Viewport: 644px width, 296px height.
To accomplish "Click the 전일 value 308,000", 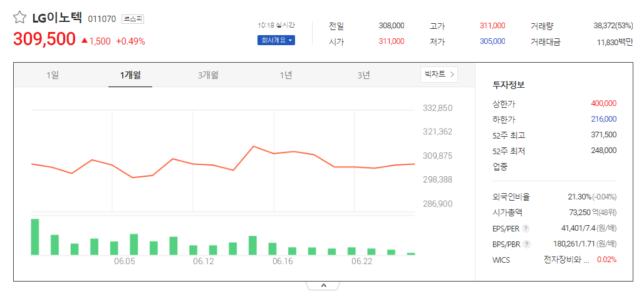I will (x=392, y=26).
